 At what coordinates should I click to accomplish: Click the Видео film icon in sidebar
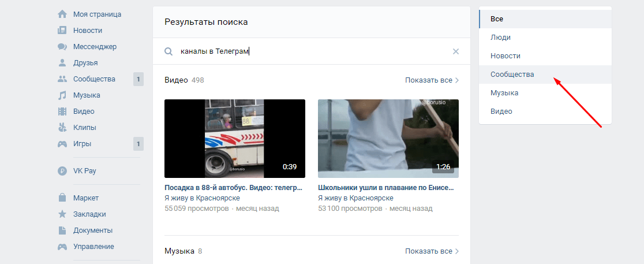(x=62, y=111)
